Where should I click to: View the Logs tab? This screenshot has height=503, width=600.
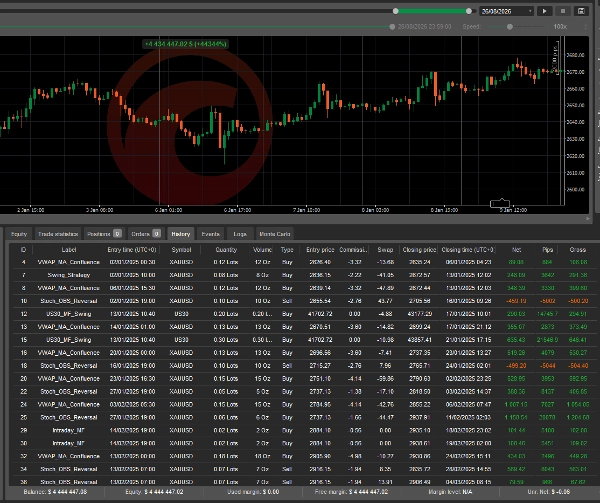240,234
